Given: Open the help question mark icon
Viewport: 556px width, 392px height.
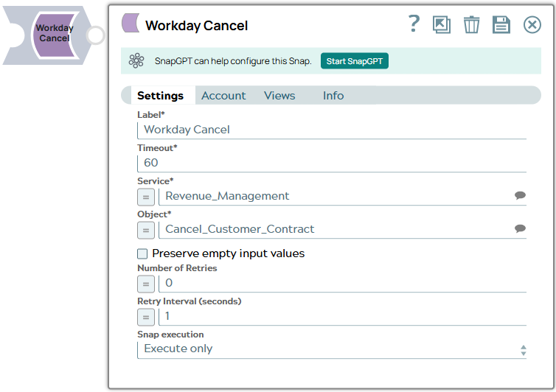Looking at the screenshot, I should [414, 24].
